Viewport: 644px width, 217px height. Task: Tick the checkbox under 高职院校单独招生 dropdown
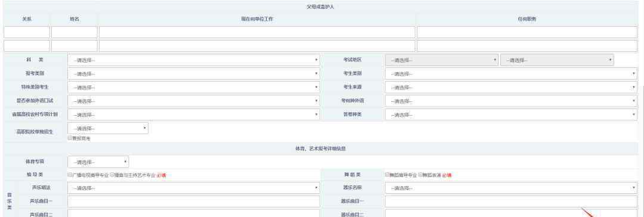tap(70, 138)
